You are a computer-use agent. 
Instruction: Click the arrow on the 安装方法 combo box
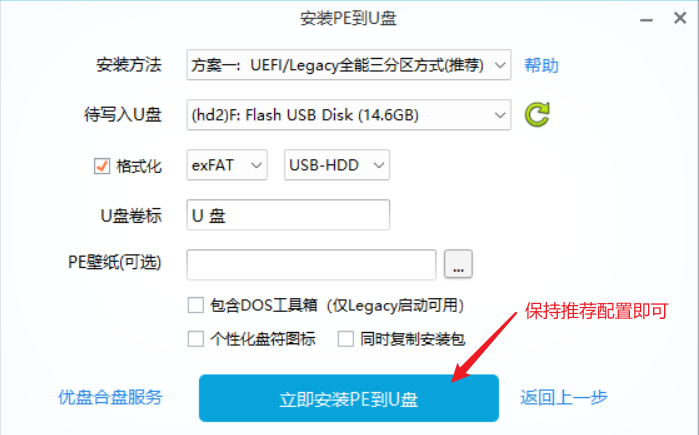pos(500,65)
